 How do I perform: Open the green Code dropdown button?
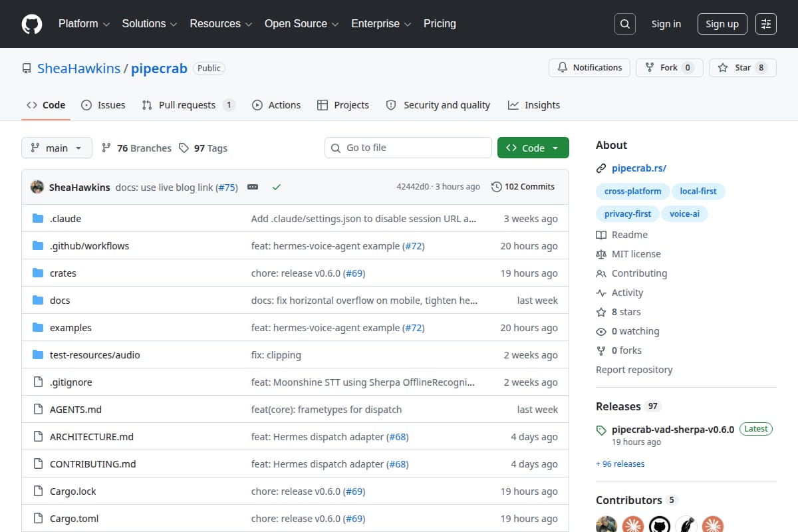click(x=533, y=148)
